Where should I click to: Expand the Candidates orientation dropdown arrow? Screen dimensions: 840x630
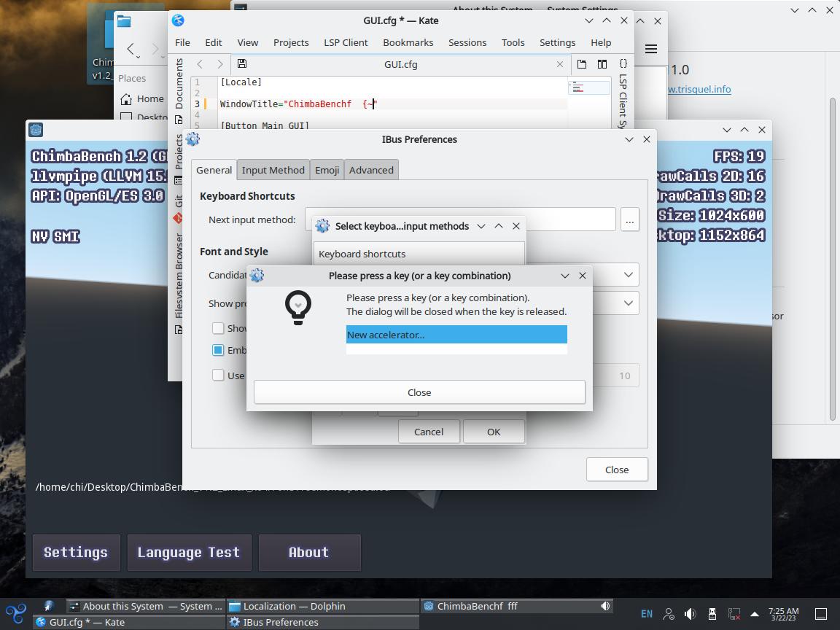(629, 275)
